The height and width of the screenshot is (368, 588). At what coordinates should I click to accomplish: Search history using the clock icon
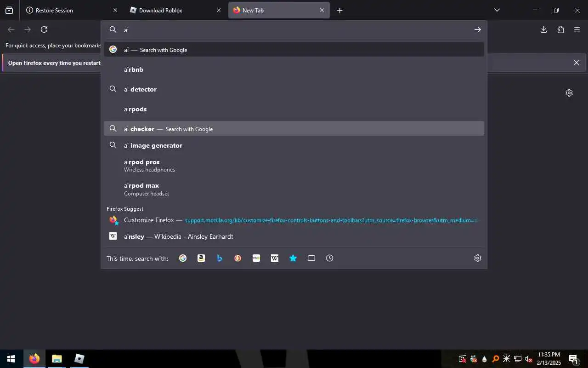[x=330, y=258]
